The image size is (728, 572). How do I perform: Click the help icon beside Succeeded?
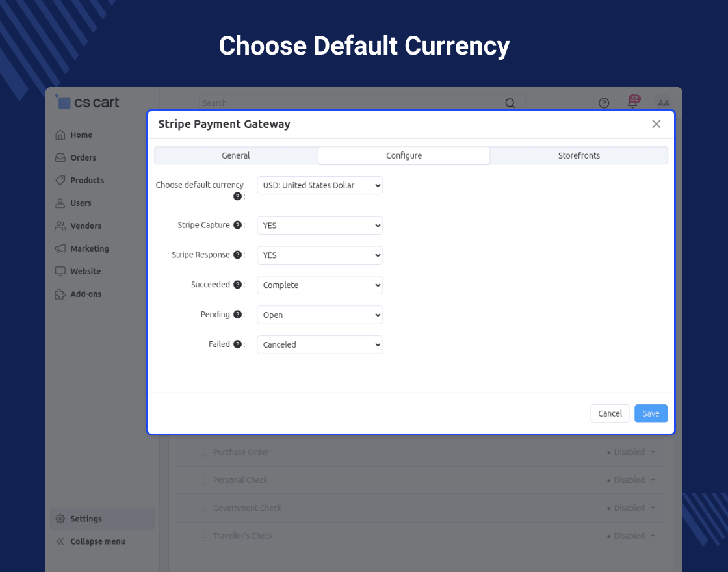[237, 285]
